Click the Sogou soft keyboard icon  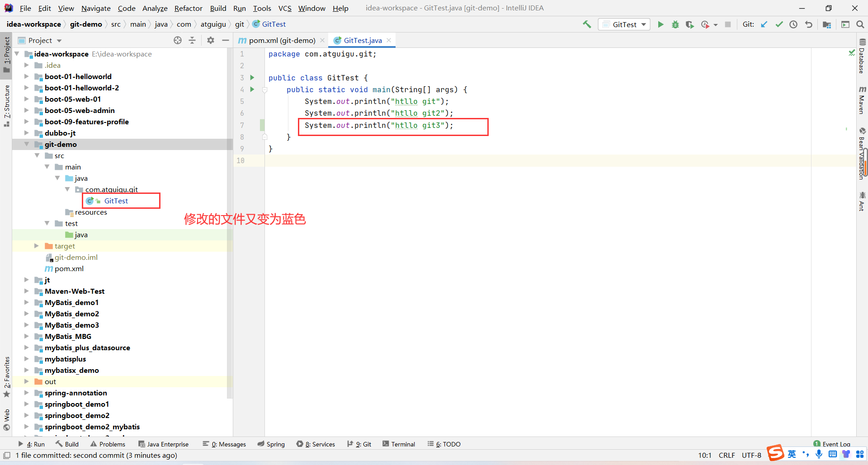832,454
